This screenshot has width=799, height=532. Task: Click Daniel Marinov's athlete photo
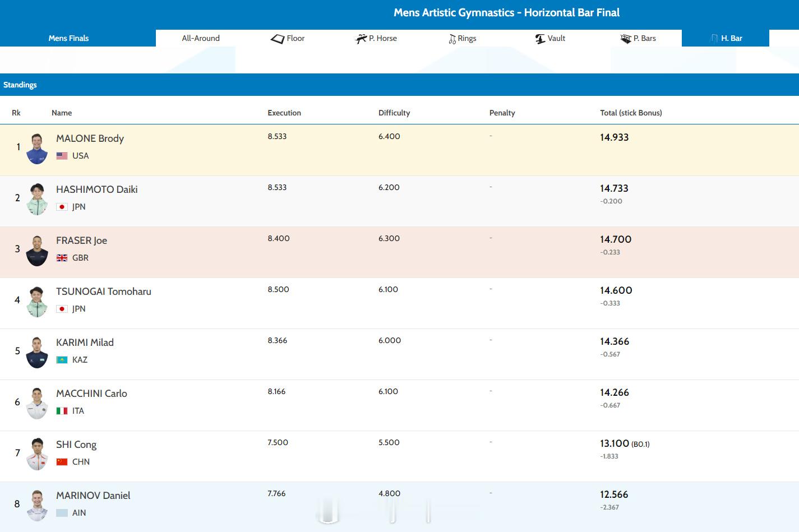[x=37, y=506]
